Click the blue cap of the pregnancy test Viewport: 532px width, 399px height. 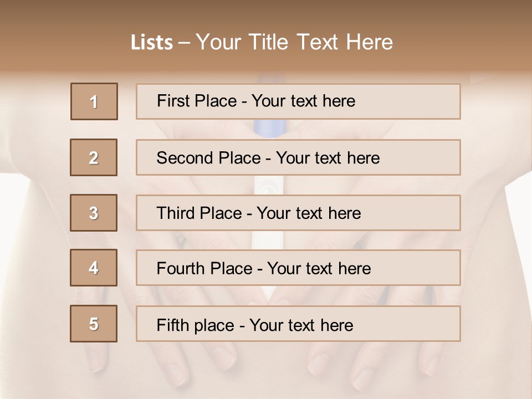269,129
